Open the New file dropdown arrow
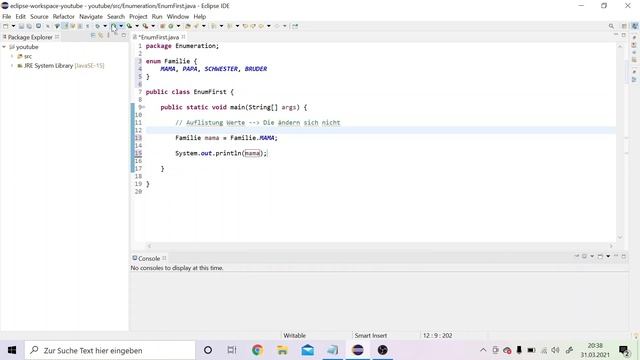 pos(13,26)
